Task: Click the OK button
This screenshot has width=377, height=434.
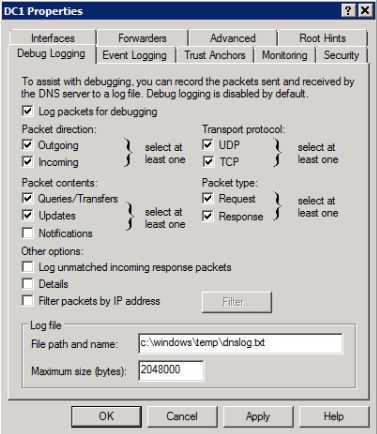Action: point(106,416)
